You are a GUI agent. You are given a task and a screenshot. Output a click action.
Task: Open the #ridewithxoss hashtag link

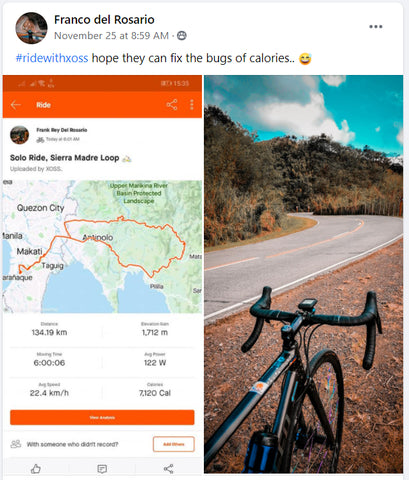(x=52, y=58)
